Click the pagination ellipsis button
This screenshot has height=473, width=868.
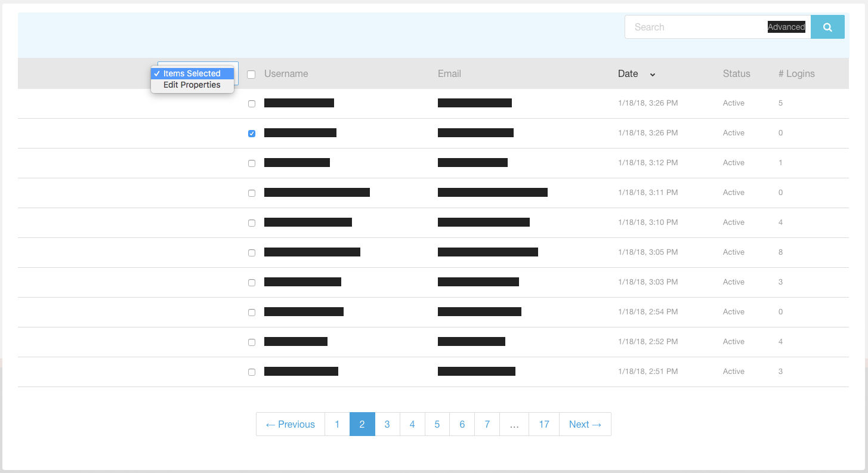514,424
